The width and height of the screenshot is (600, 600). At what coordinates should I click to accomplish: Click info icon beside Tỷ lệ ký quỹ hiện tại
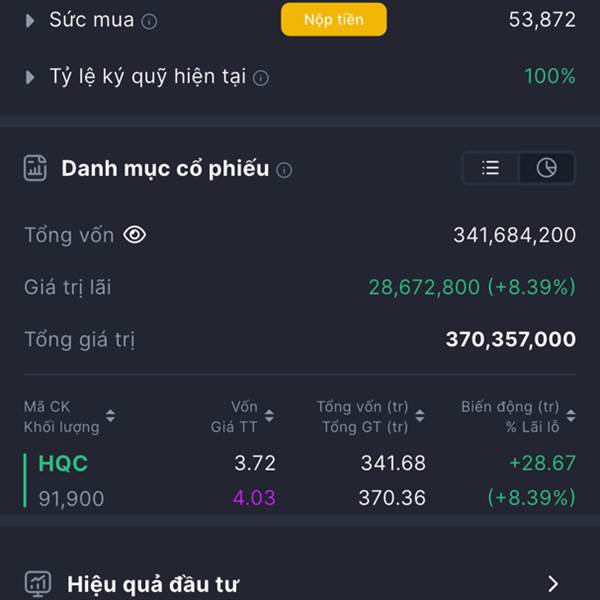[261, 78]
